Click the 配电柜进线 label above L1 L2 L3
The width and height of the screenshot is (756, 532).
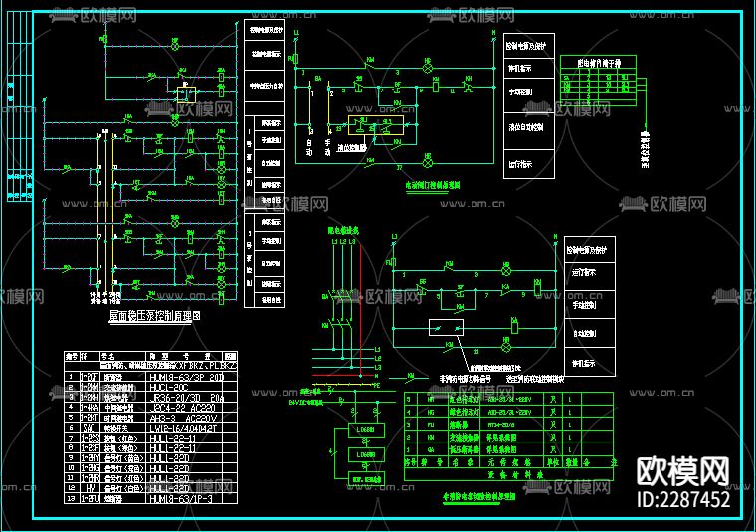(343, 230)
